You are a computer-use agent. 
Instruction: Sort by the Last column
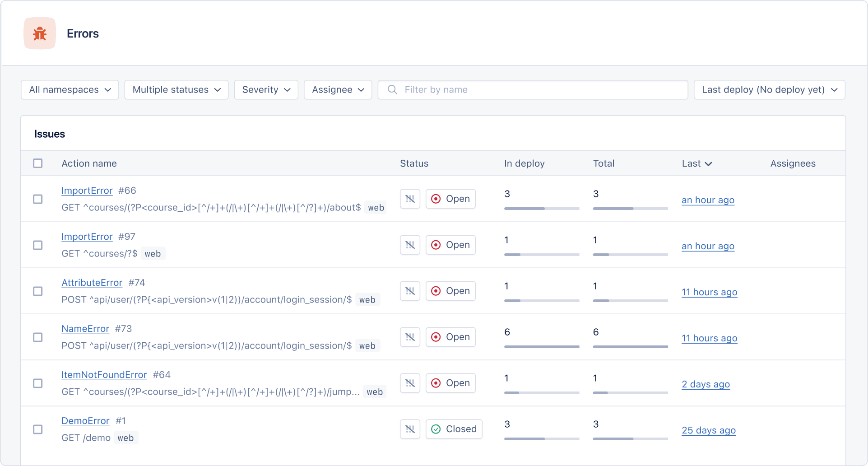697,163
